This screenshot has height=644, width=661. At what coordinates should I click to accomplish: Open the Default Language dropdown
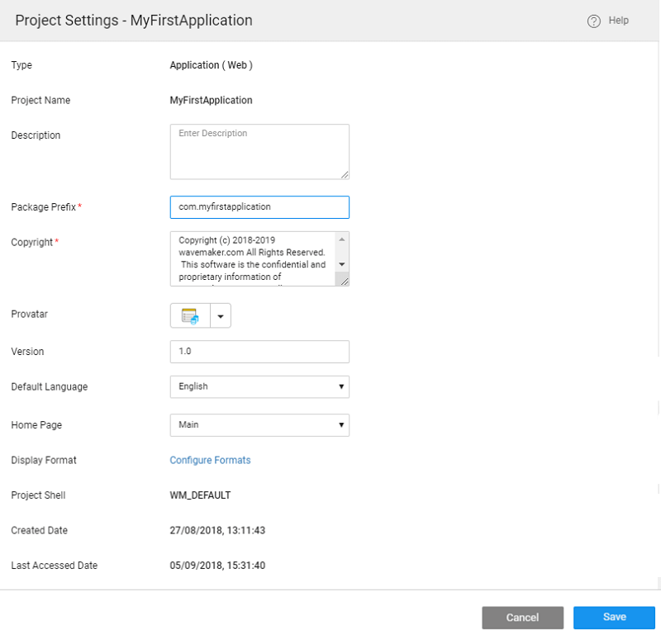pos(259,386)
